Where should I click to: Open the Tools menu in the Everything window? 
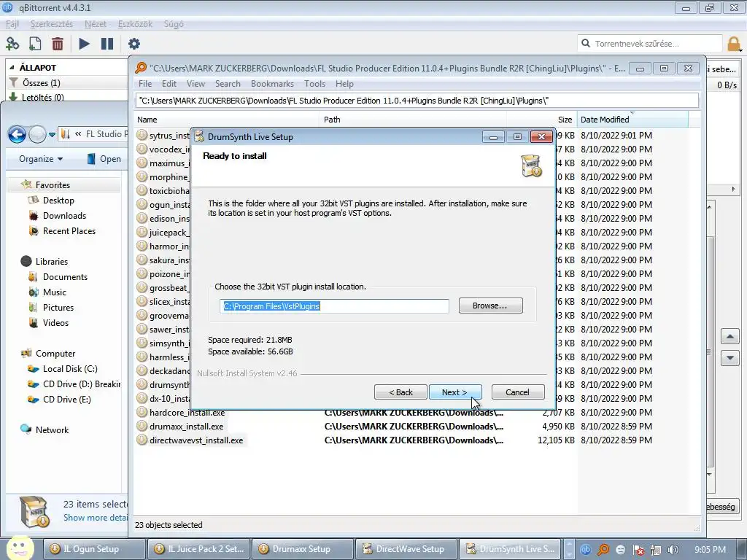click(x=314, y=84)
